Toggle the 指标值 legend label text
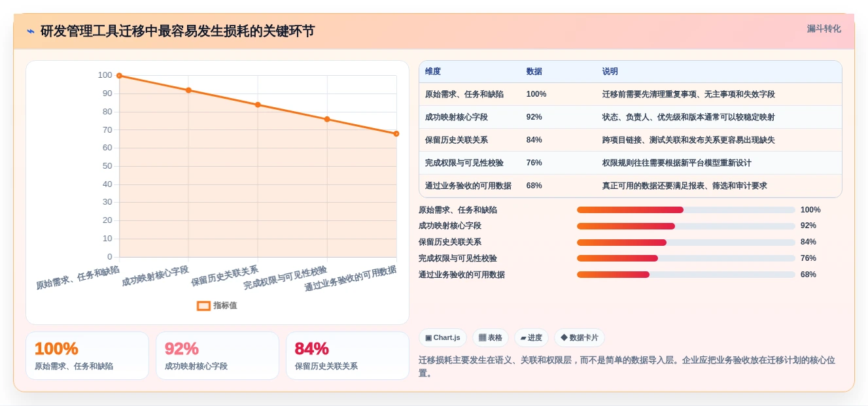868x406 pixels. pyautogui.click(x=225, y=305)
